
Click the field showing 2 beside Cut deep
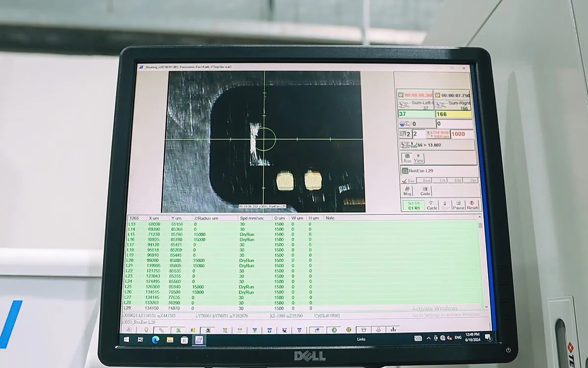(418, 133)
